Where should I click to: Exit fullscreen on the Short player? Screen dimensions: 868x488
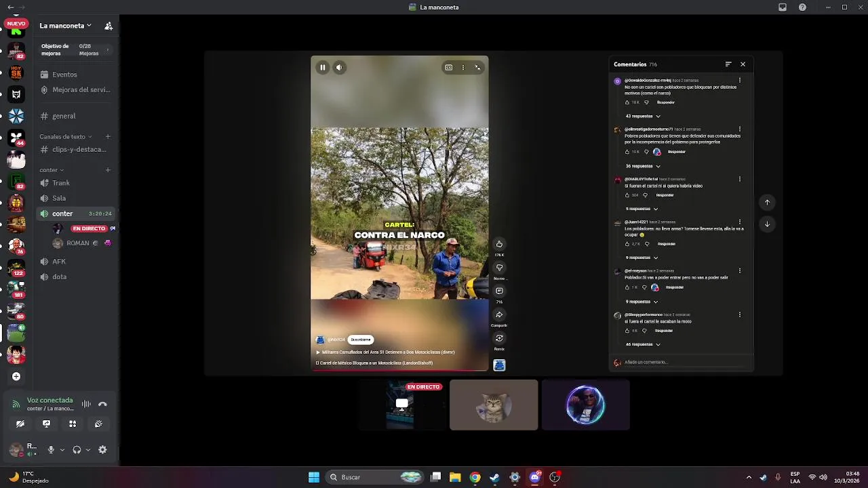pyautogui.click(x=477, y=67)
